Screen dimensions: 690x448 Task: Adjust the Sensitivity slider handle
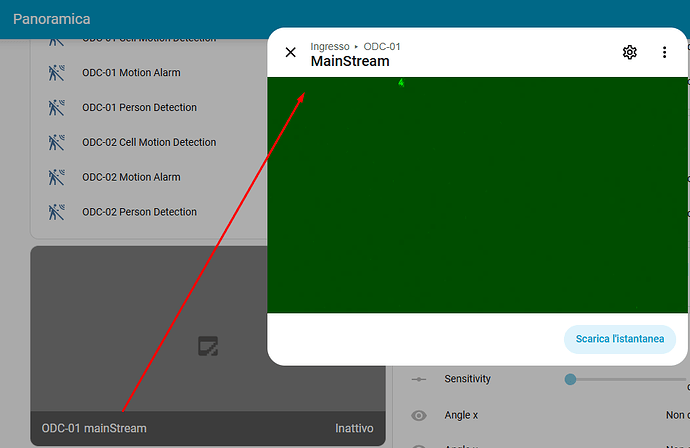pos(570,379)
